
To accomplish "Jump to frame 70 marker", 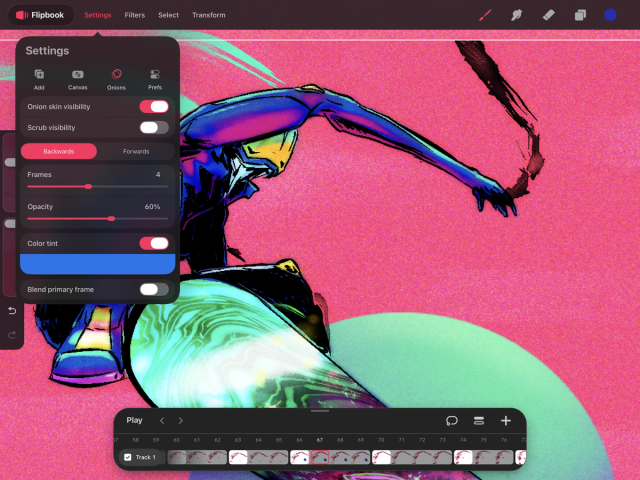I will (381, 440).
